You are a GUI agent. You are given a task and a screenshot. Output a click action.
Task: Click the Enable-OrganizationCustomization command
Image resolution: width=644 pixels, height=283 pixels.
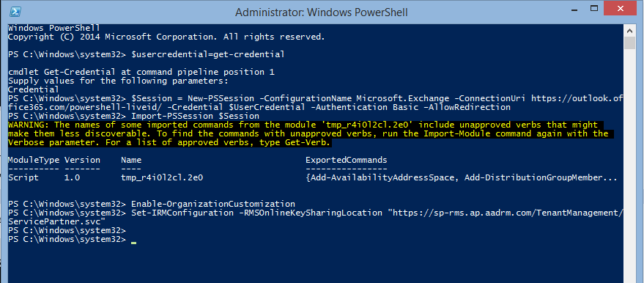tap(213, 204)
